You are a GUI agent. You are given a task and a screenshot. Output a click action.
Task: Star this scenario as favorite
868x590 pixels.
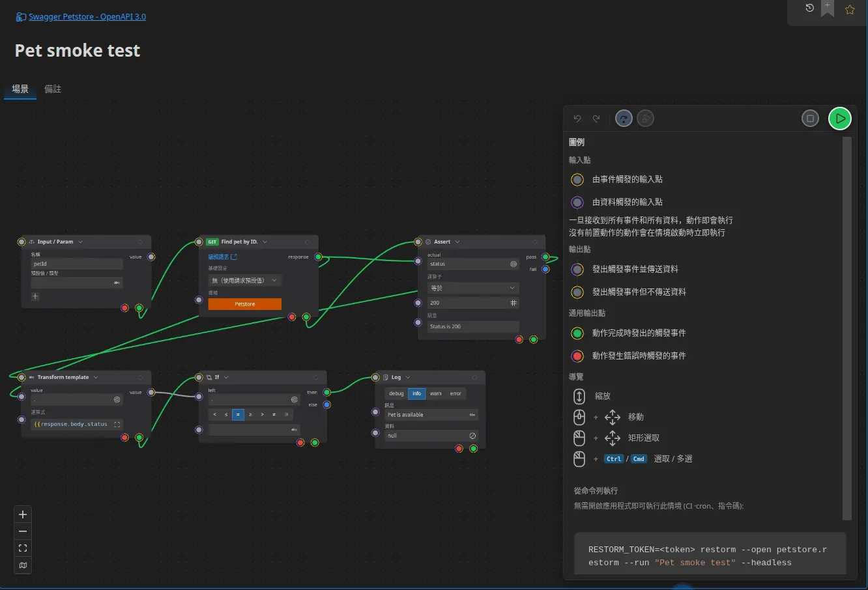click(850, 10)
